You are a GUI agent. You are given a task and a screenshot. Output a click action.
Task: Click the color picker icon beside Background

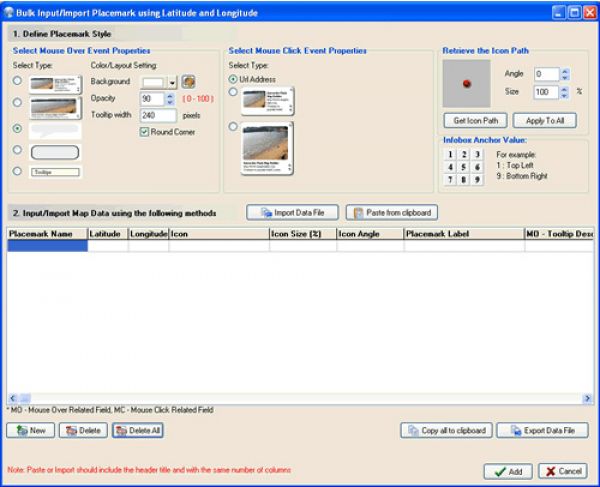[x=188, y=81]
